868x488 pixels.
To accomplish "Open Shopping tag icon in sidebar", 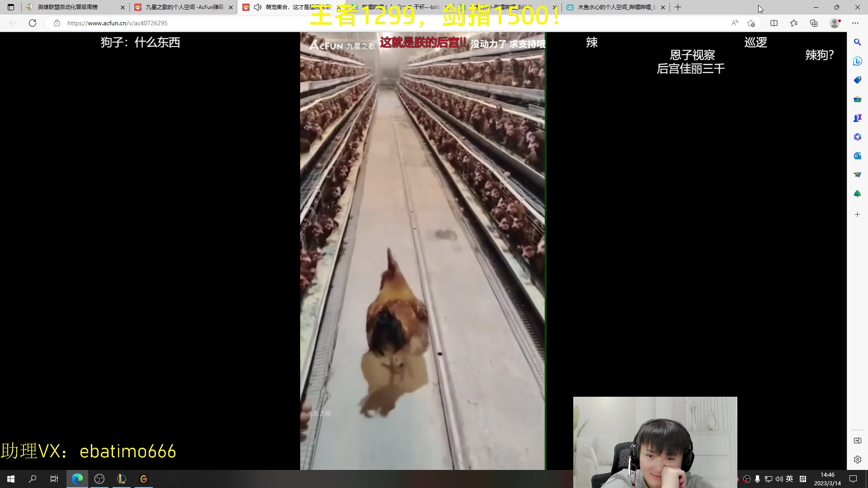I will (x=857, y=80).
